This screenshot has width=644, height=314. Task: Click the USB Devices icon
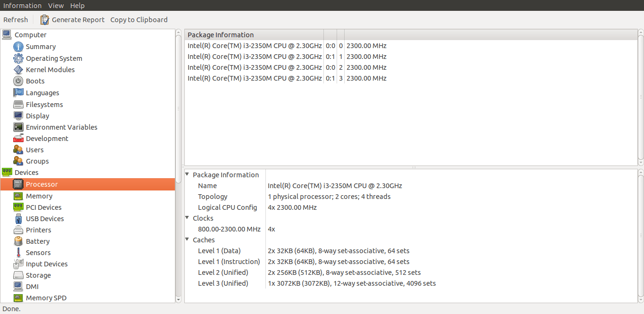click(18, 219)
